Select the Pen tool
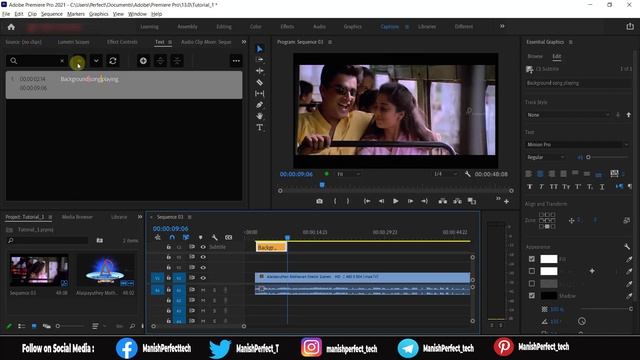The width and height of the screenshot is (640, 360). [x=259, y=105]
